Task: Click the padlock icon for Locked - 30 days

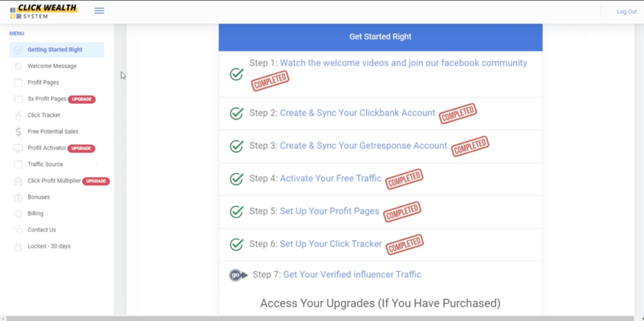Action: (x=18, y=246)
